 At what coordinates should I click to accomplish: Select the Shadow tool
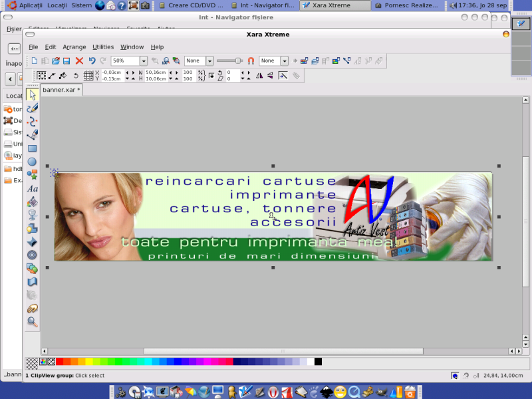[32, 228]
